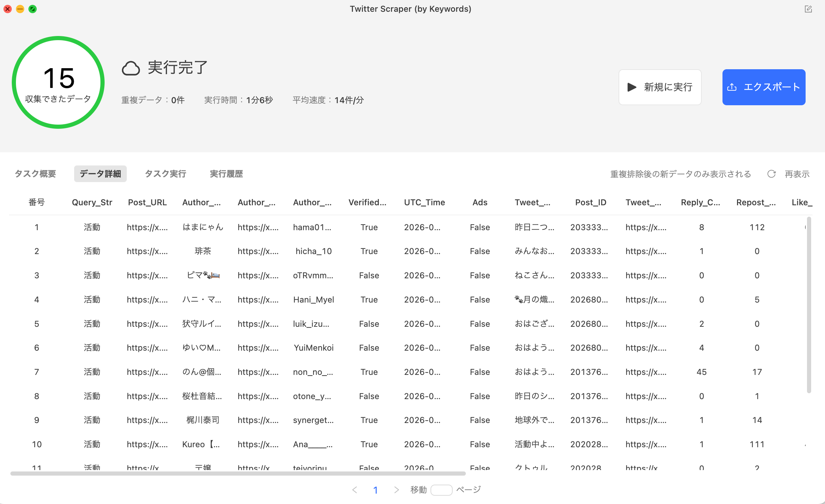
Task: Click handle hicha_10 in row 2
Action: tap(314, 251)
